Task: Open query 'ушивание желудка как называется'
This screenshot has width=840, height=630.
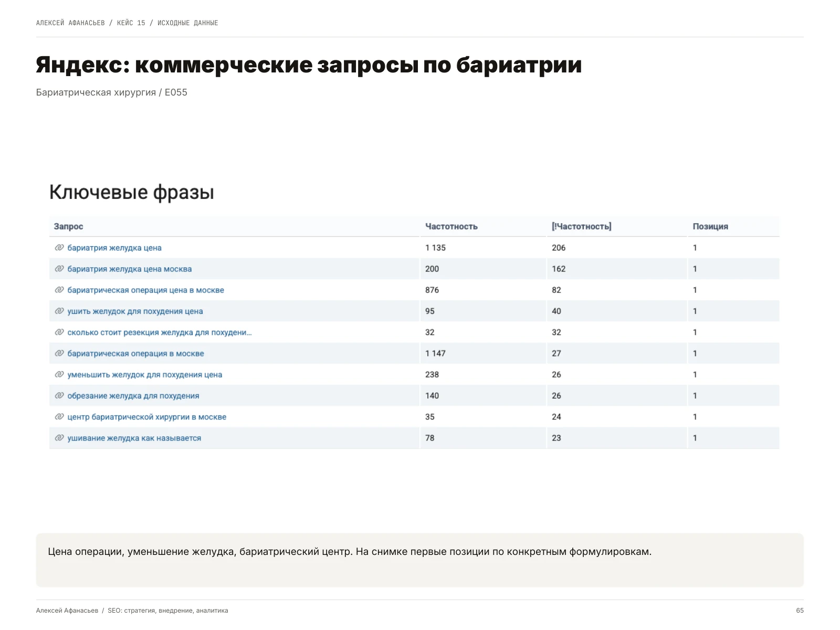Action: 134,438
